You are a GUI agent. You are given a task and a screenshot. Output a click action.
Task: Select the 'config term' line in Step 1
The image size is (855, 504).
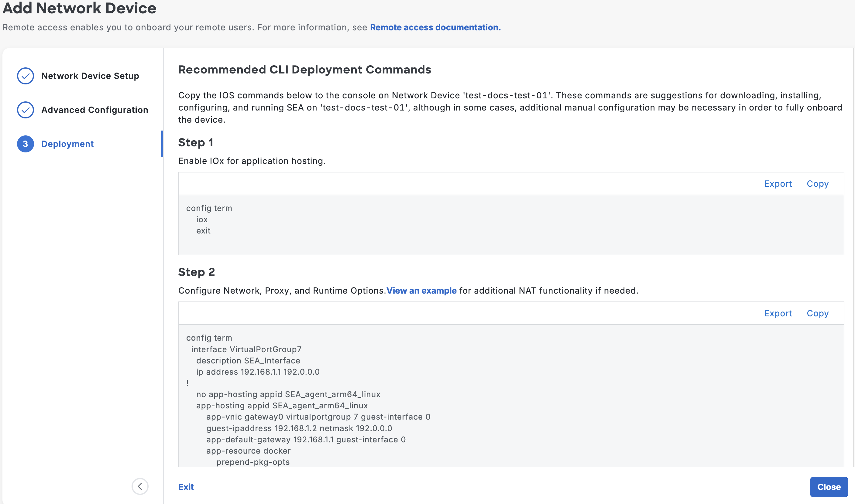(x=209, y=208)
